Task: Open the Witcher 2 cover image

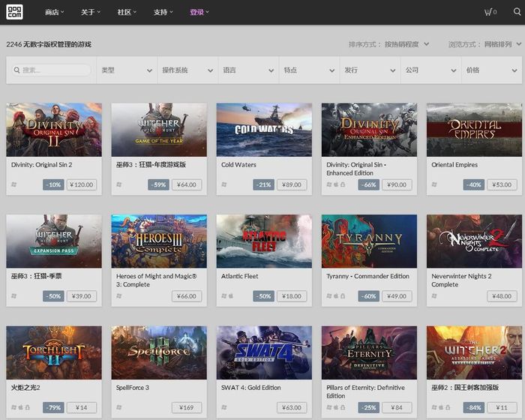Action: click(x=474, y=352)
